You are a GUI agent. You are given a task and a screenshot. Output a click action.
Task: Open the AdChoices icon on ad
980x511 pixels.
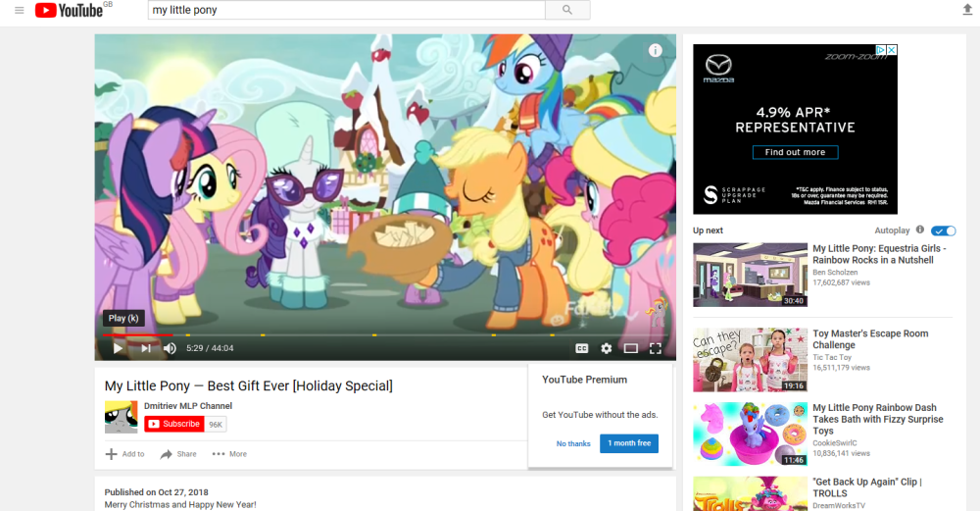[x=881, y=49]
